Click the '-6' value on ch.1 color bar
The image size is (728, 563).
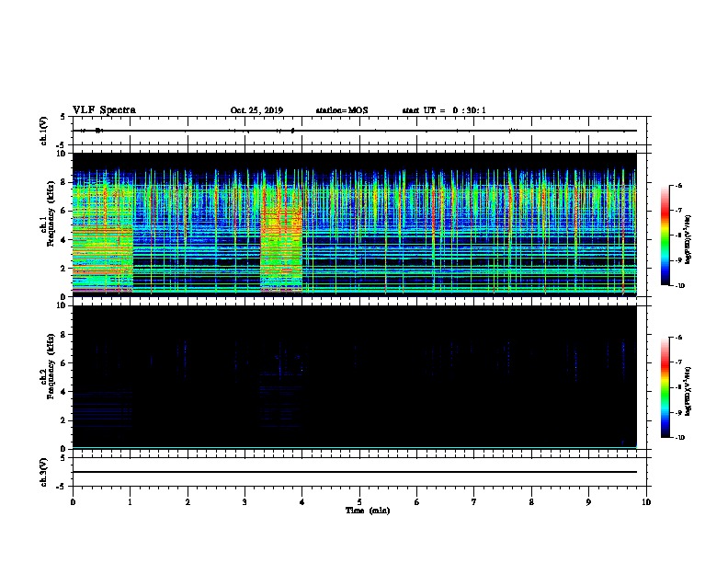click(678, 186)
